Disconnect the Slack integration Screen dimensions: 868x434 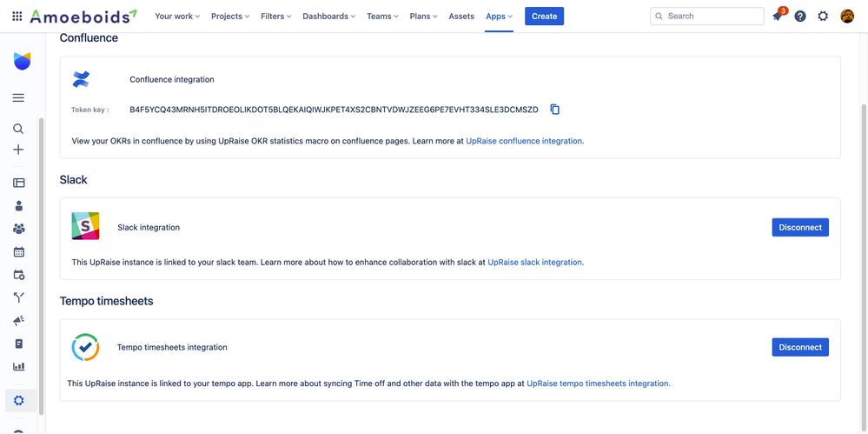tap(800, 227)
